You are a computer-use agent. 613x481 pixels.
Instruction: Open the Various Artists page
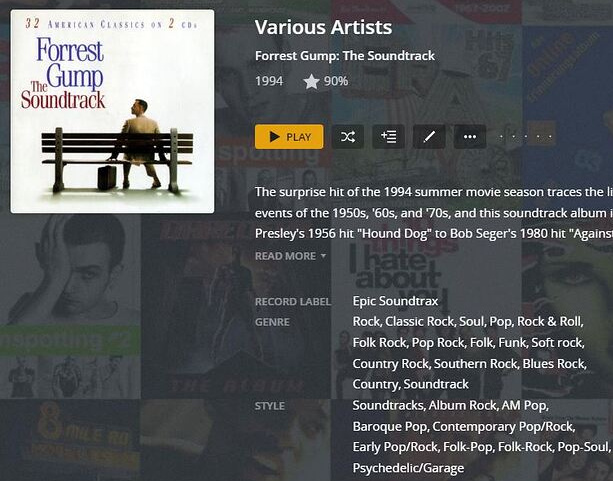coord(323,27)
